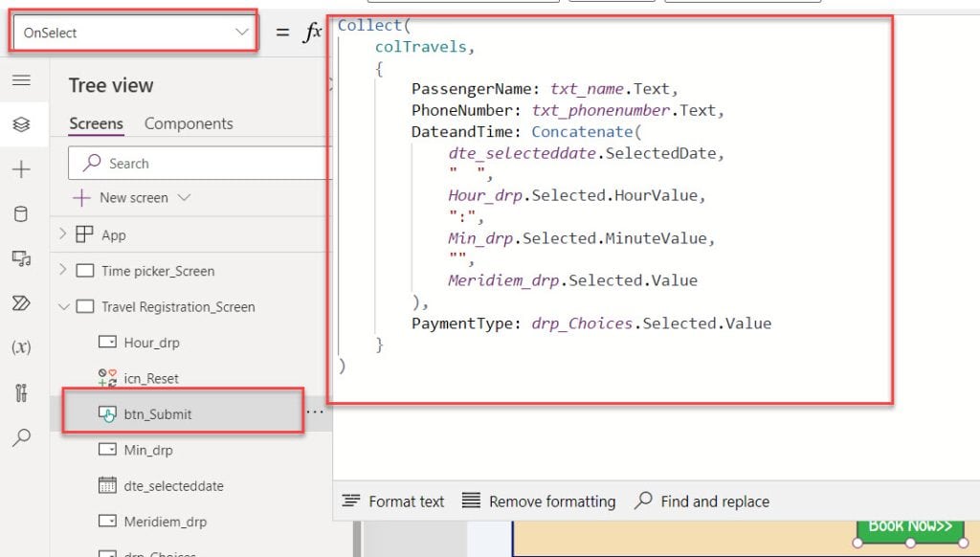Select icn_Reset in tree view

(151, 378)
